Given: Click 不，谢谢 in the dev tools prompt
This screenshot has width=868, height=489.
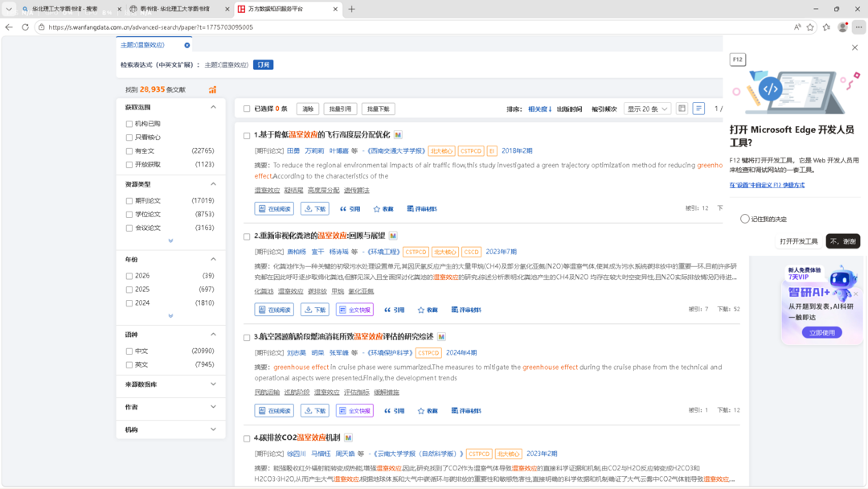Looking at the screenshot, I should [842, 241].
